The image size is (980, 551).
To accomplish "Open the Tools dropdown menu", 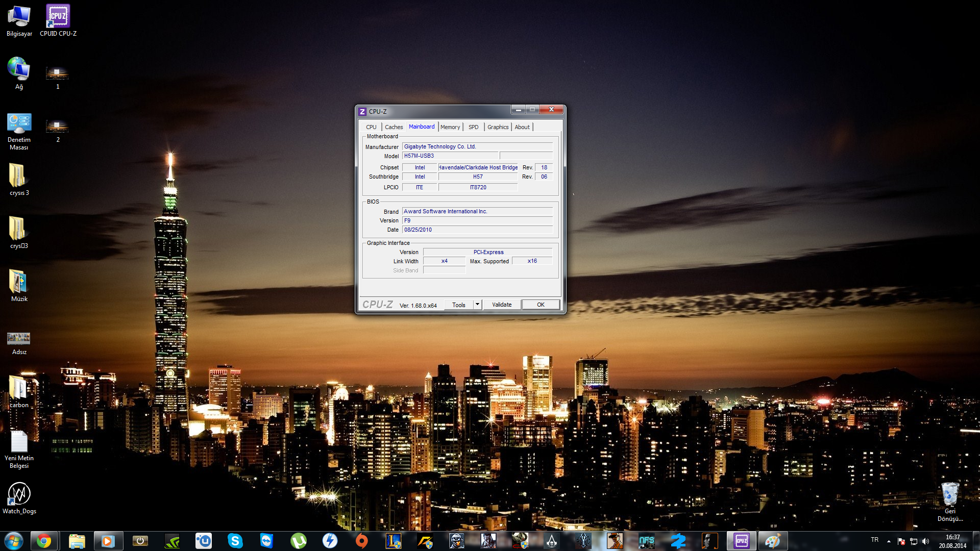I will (x=477, y=305).
